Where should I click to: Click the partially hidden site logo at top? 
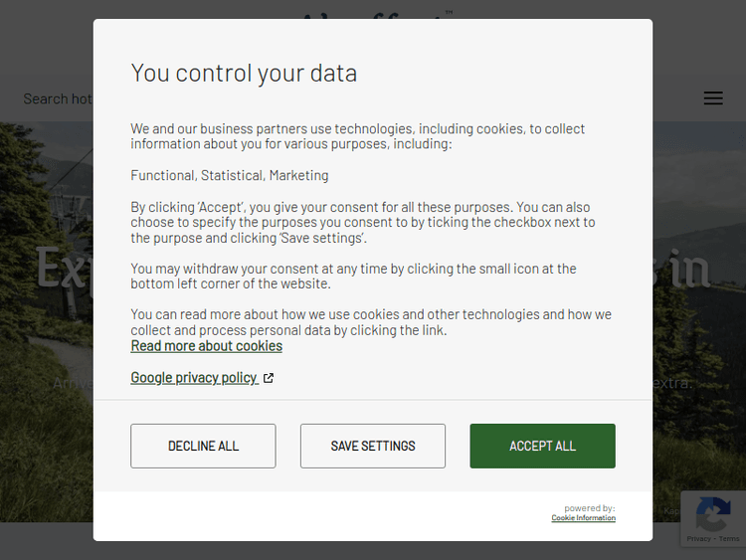pyautogui.click(x=373, y=14)
